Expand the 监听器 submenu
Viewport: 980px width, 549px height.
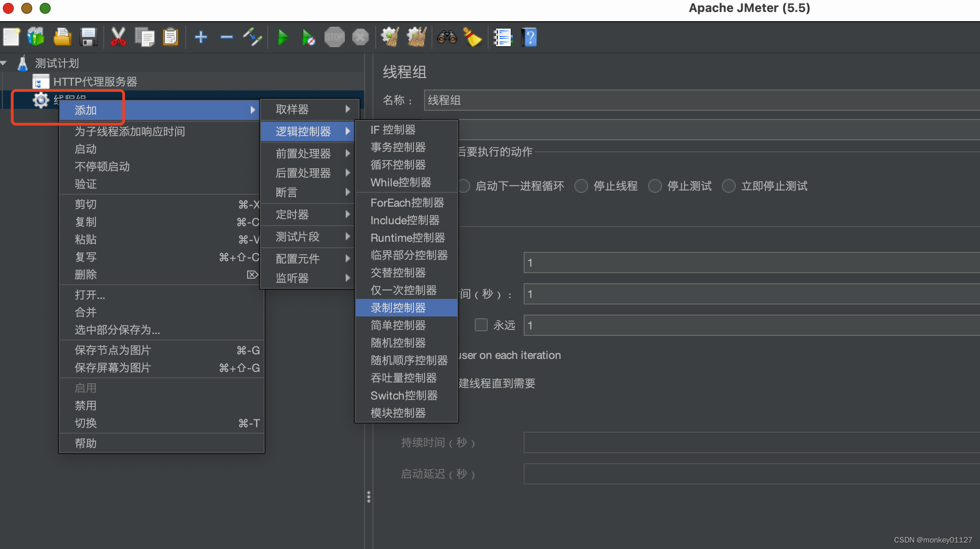(x=307, y=278)
